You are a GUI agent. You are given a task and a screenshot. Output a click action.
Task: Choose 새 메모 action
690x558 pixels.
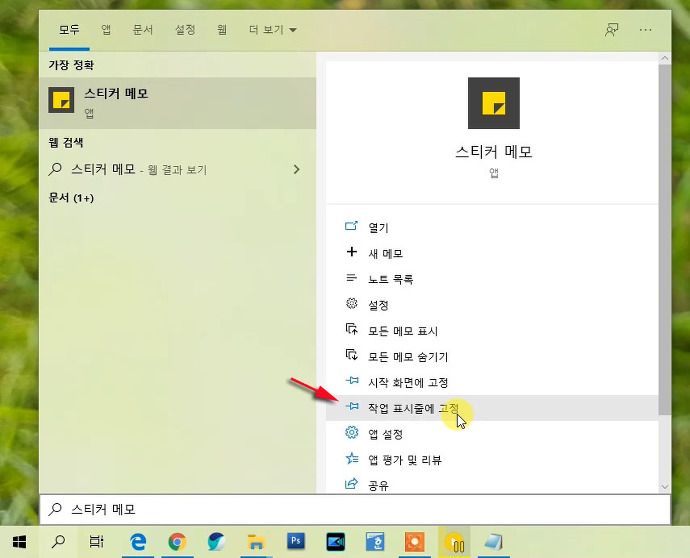492,253
